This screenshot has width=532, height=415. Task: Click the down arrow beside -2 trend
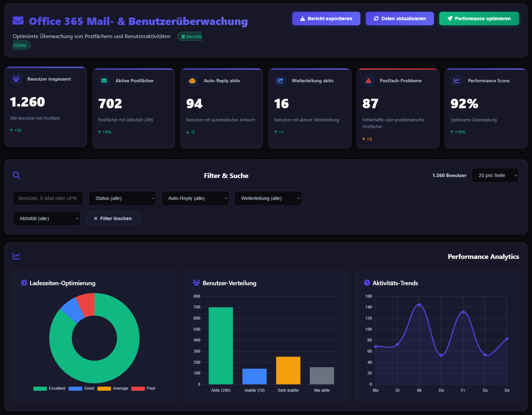[187, 132]
